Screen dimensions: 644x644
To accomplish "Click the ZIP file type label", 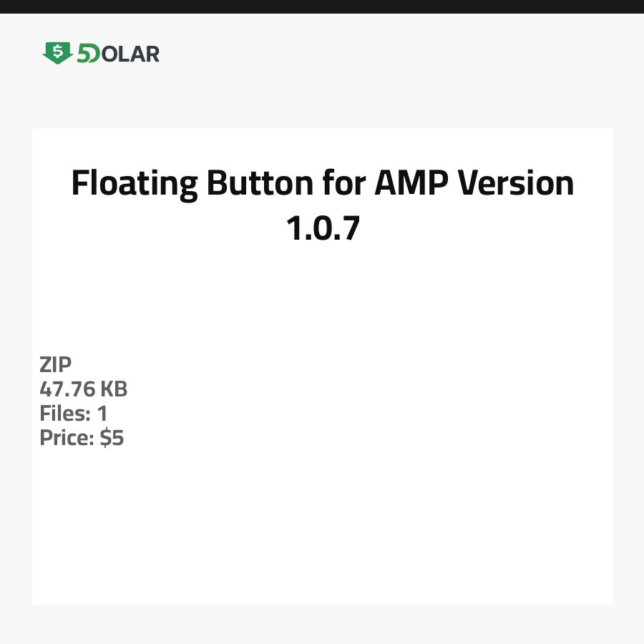I will click(56, 365).
